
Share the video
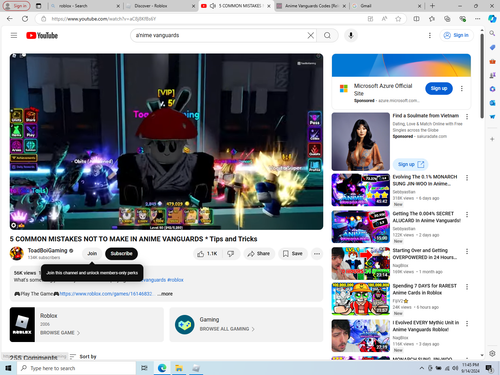[259, 254]
